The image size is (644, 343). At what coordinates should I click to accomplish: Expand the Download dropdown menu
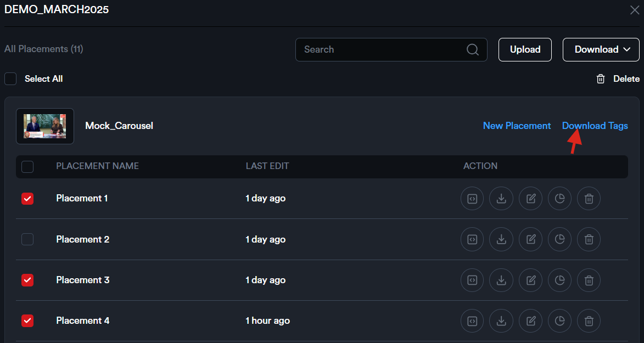[x=601, y=49]
